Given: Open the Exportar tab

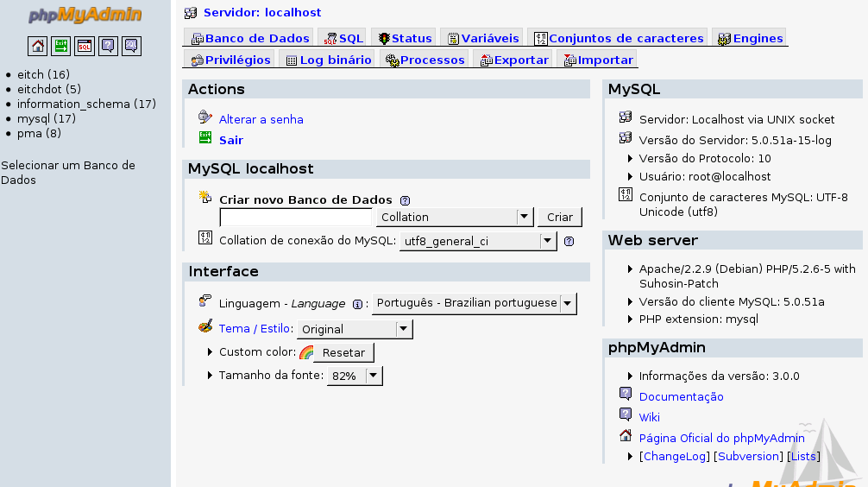Looking at the screenshot, I should point(514,60).
